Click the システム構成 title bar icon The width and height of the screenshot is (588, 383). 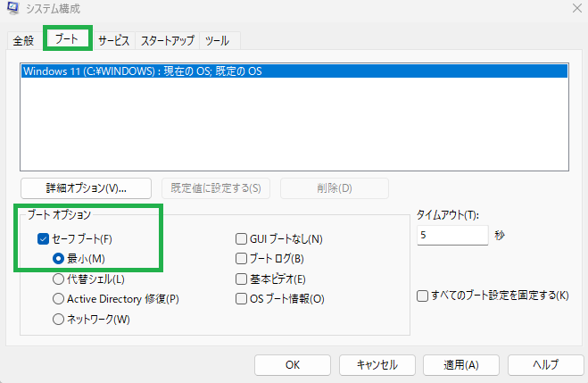point(12,8)
